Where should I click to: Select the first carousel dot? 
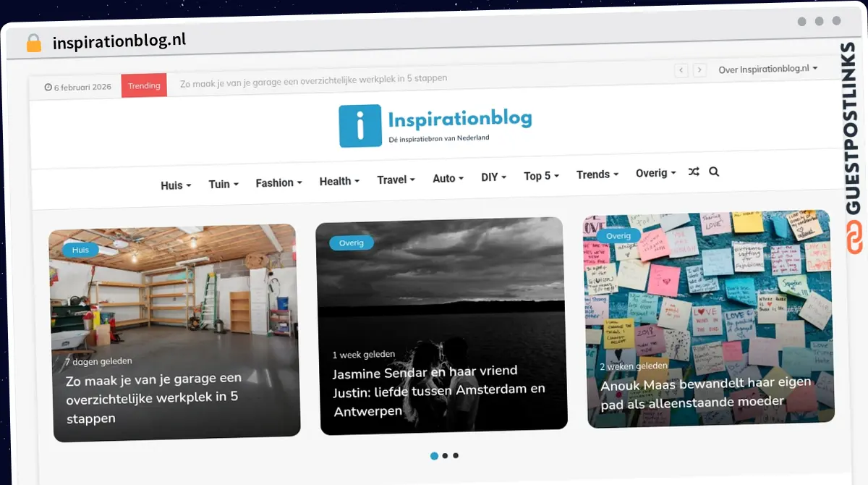coord(434,456)
